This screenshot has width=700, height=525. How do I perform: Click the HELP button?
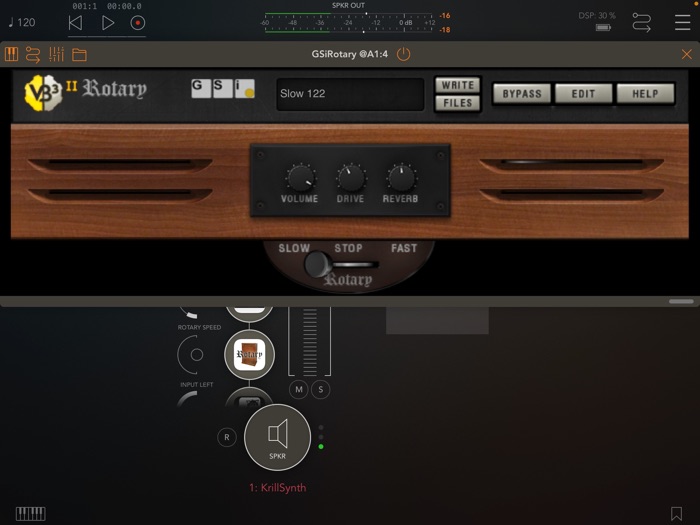pos(646,94)
